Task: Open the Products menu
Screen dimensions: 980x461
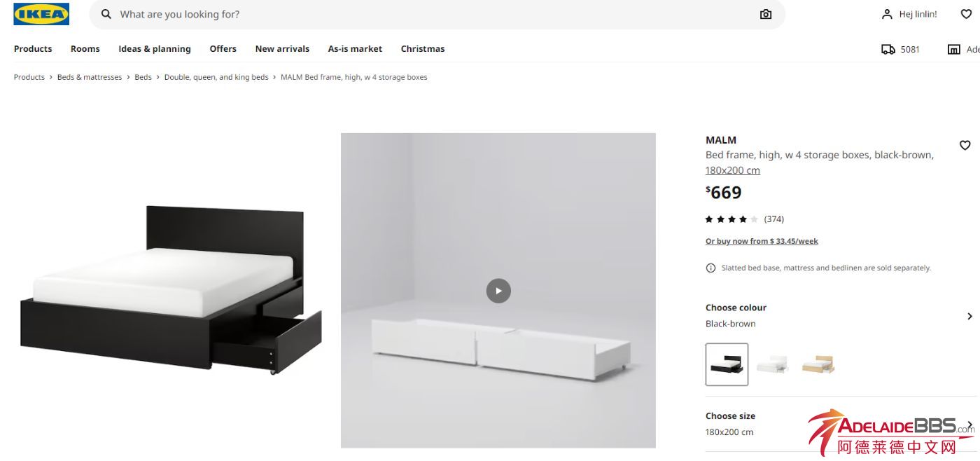Action: click(x=33, y=49)
